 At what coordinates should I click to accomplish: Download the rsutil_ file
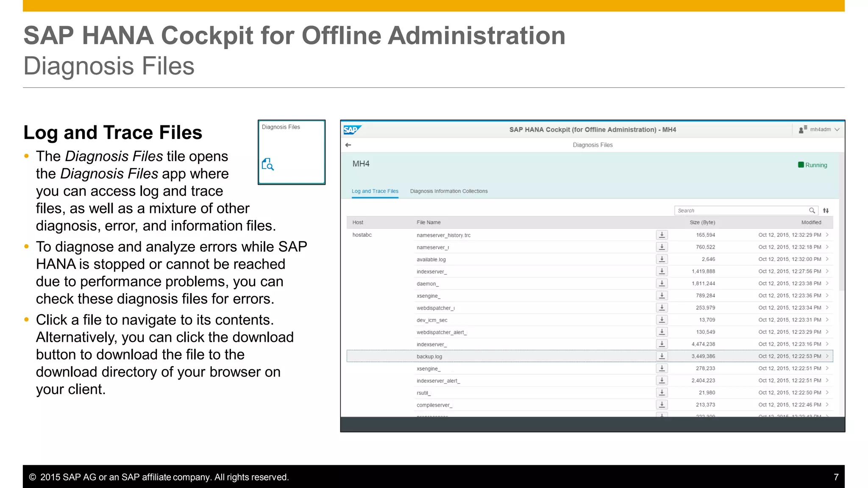pyautogui.click(x=662, y=393)
